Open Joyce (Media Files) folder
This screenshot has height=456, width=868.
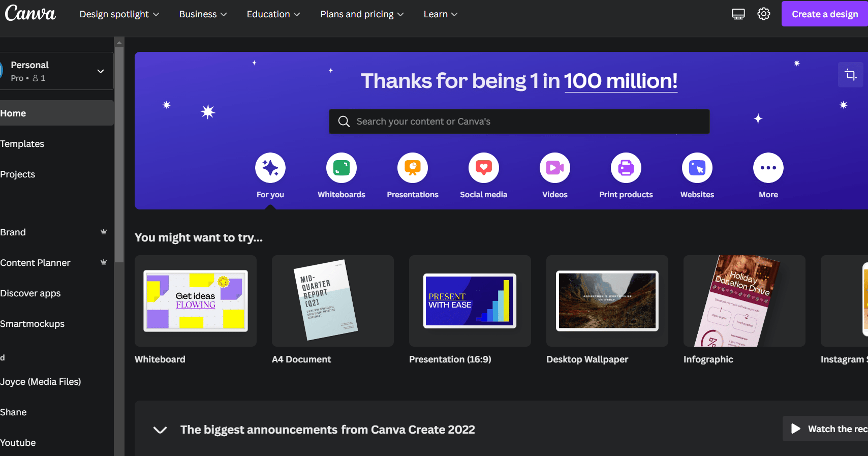(57, 382)
